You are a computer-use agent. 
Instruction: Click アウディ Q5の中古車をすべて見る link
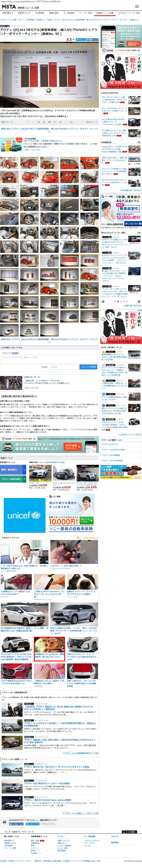tap(52, 462)
